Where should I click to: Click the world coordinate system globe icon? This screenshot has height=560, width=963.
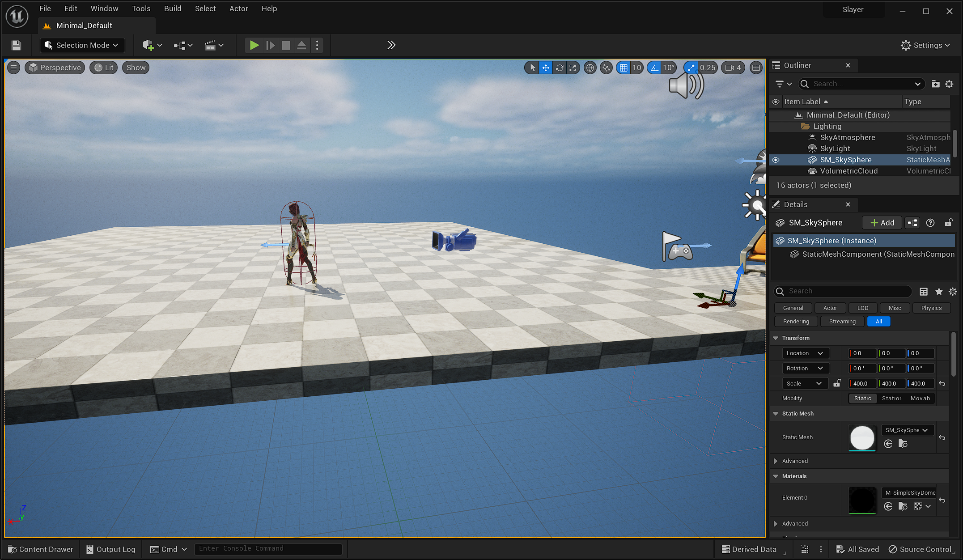pyautogui.click(x=590, y=68)
